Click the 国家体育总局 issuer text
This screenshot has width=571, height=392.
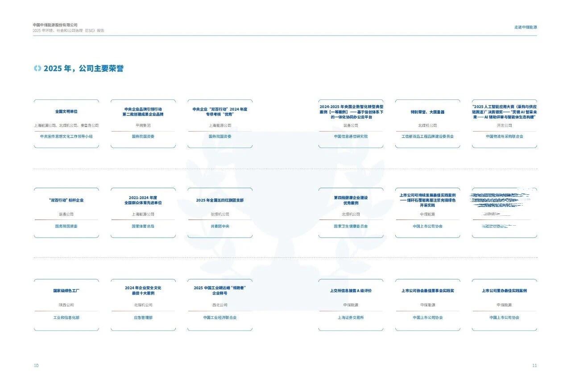point(143,227)
